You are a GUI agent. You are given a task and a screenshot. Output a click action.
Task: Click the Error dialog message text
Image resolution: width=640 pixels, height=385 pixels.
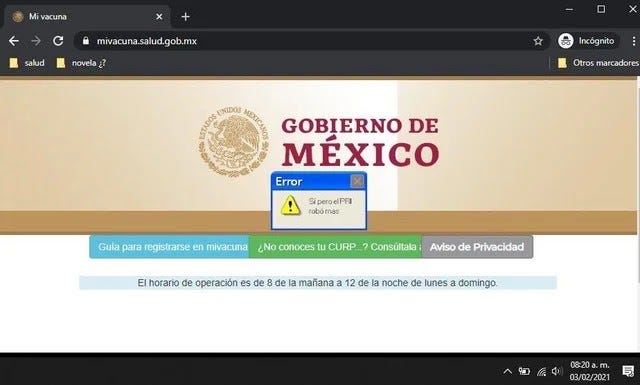(x=330, y=206)
